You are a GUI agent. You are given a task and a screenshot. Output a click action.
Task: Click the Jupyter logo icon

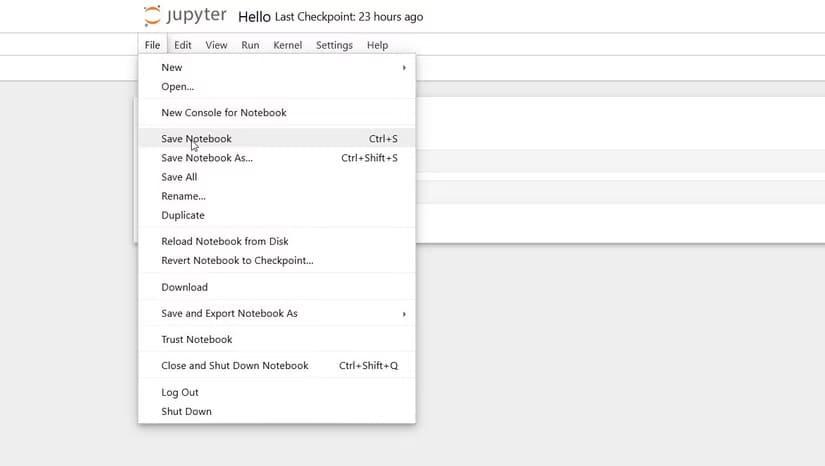click(152, 16)
